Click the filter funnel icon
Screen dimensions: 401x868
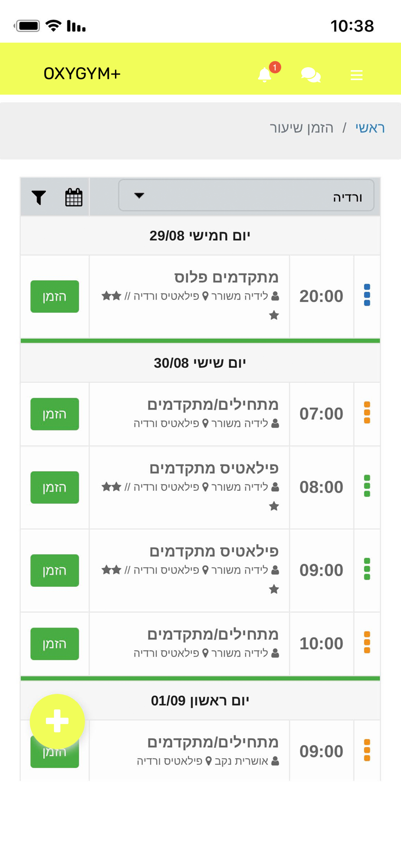pos(39,197)
